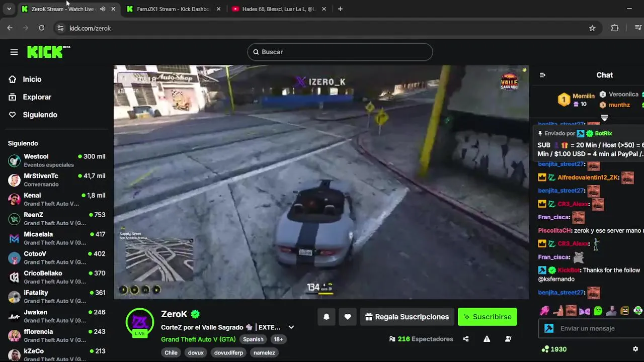Open the hamburger sidebar menu
Image resolution: width=644 pixels, height=362 pixels.
(x=14, y=52)
